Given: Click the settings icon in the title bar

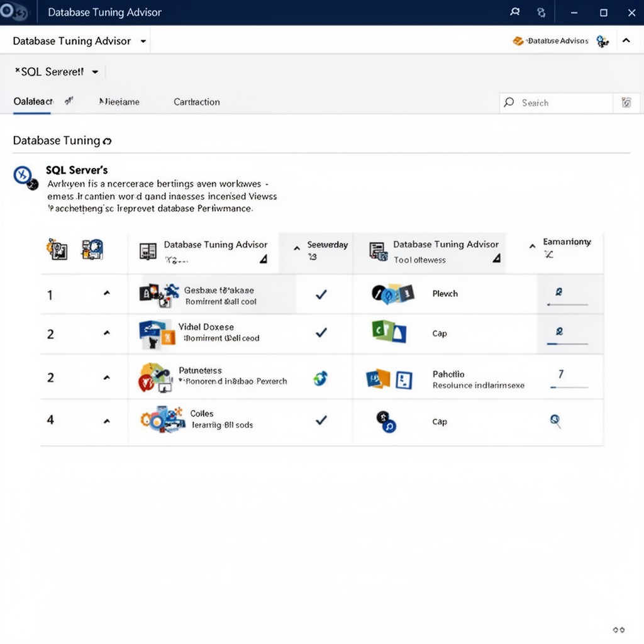Looking at the screenshot, I should click(x=541, y=13).
